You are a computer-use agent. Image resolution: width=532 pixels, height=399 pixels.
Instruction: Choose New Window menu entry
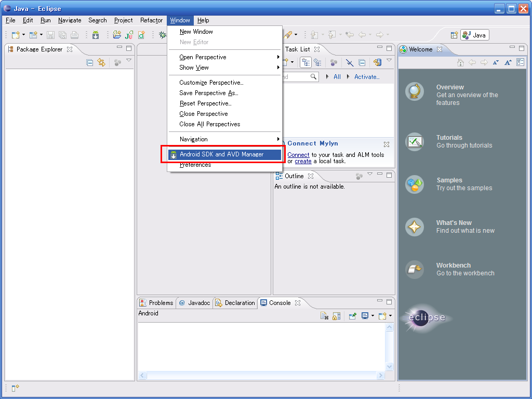pos(224,32)
